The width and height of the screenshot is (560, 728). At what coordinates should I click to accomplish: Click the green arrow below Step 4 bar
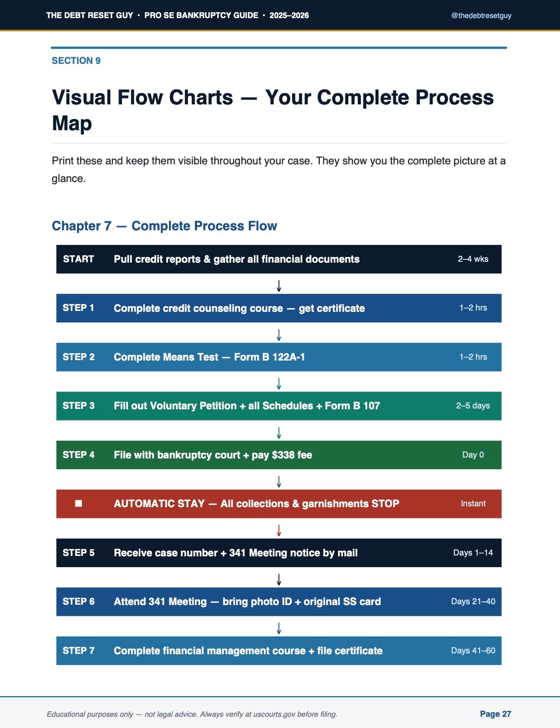279,482
